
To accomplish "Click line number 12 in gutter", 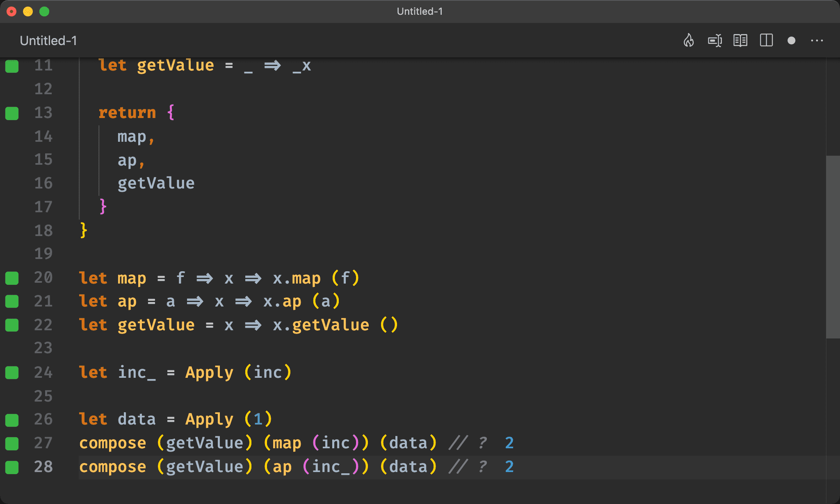I will click(x=43, y=89).
